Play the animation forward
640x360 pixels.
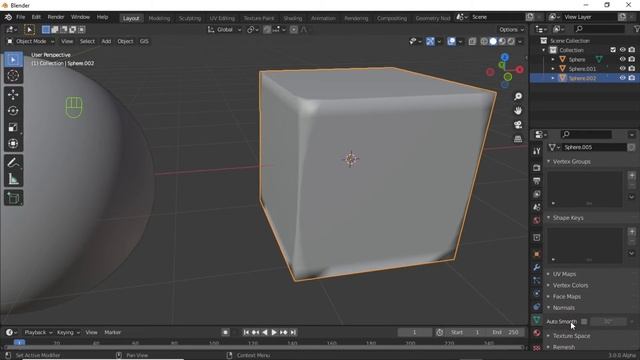[x=274, y=333]
